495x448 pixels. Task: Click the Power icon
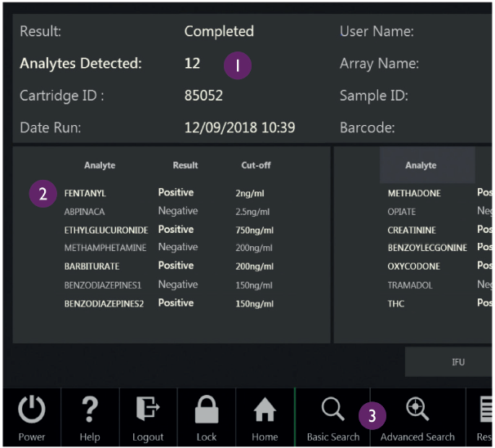32,409
